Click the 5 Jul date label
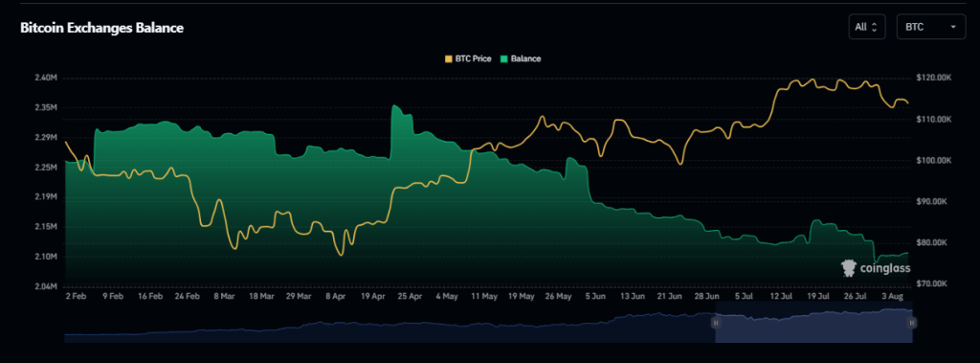Image resolution: width=980 pixels, height=363 pixels. coord(744,296)
